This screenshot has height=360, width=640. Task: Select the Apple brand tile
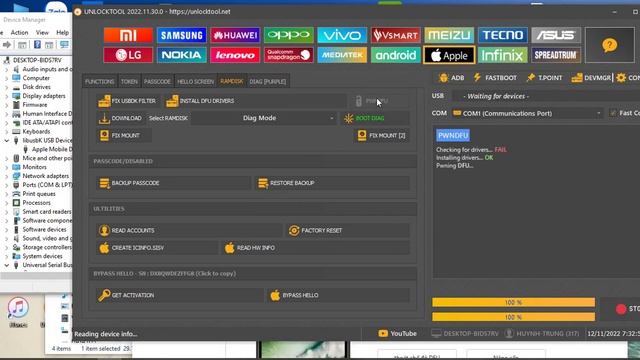point(449,55)
